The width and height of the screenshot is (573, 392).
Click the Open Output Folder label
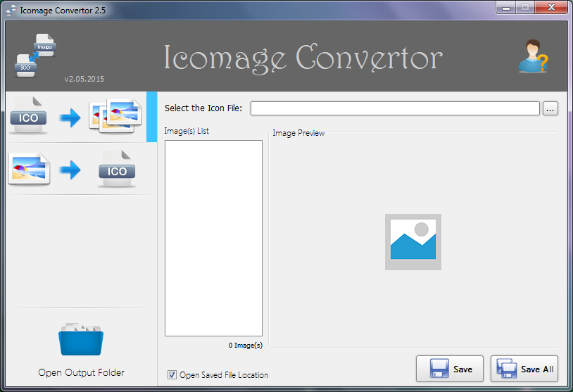coord(81,372)
